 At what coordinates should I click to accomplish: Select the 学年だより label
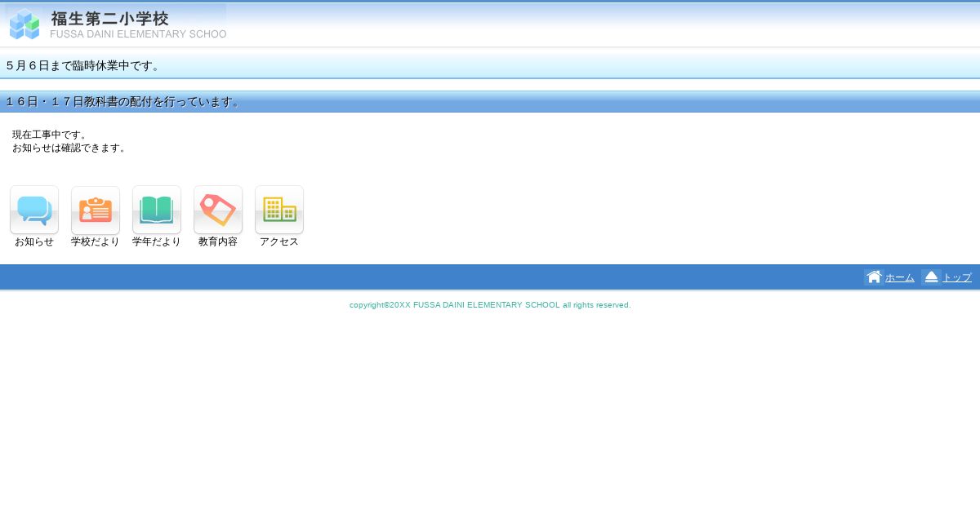(x=157, y=242)
